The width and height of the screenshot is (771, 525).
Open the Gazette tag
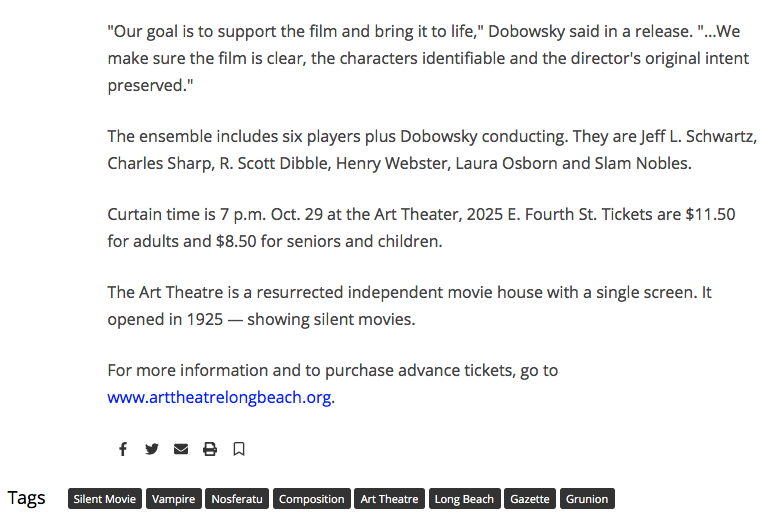click(x=530, y=499)
